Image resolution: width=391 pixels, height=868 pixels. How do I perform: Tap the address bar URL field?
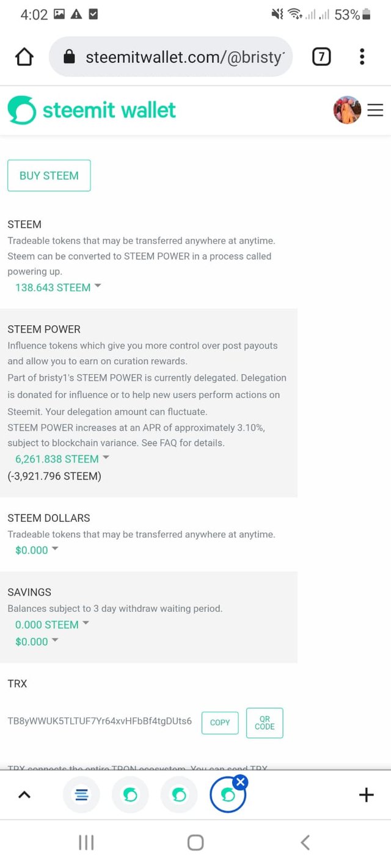[171, 57]
